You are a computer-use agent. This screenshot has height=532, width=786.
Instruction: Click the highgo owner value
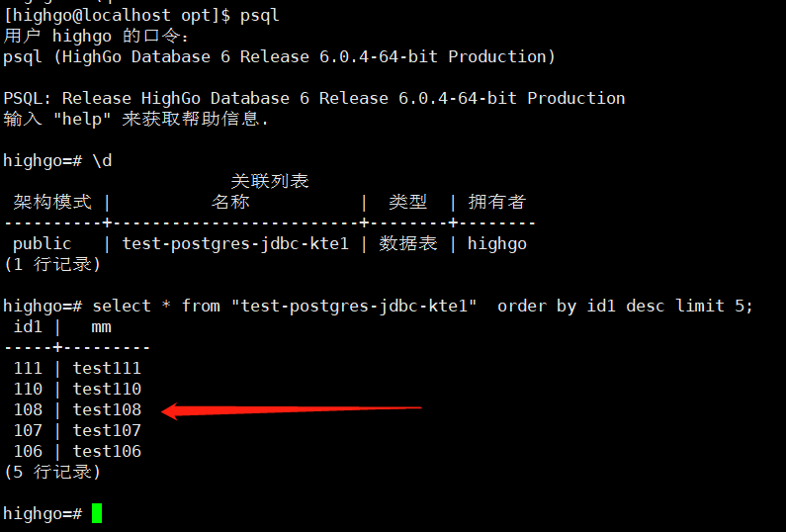tap(496, 243)
